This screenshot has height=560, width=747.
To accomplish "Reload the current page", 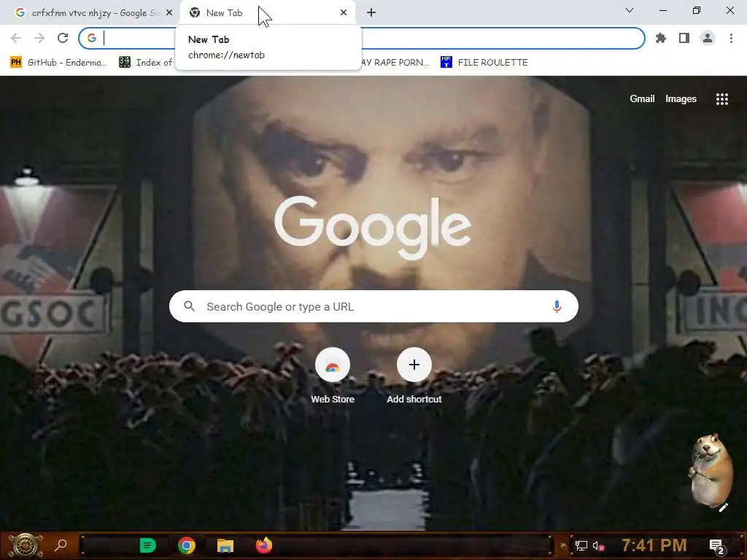I will (x=63, y=38).
